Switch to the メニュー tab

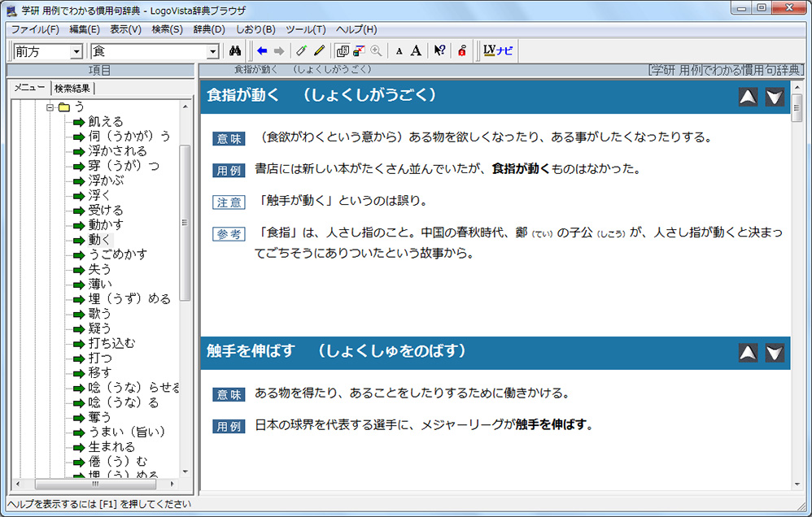tap(29, 88)
